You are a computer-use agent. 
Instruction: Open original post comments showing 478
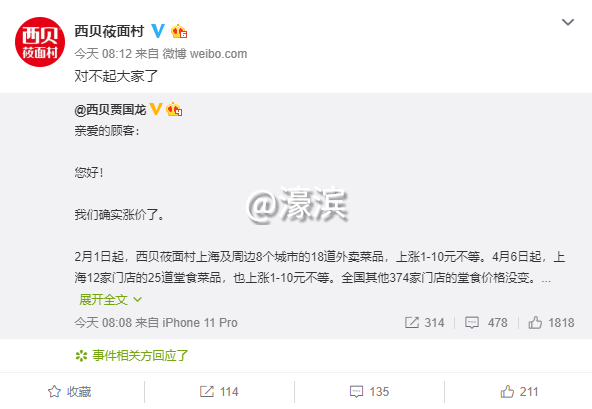pos(486,323)
